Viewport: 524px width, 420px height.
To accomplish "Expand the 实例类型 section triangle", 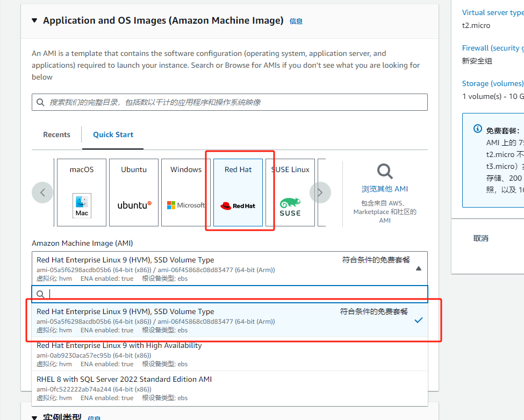I will pyautogui.click(x=34, y=417).
